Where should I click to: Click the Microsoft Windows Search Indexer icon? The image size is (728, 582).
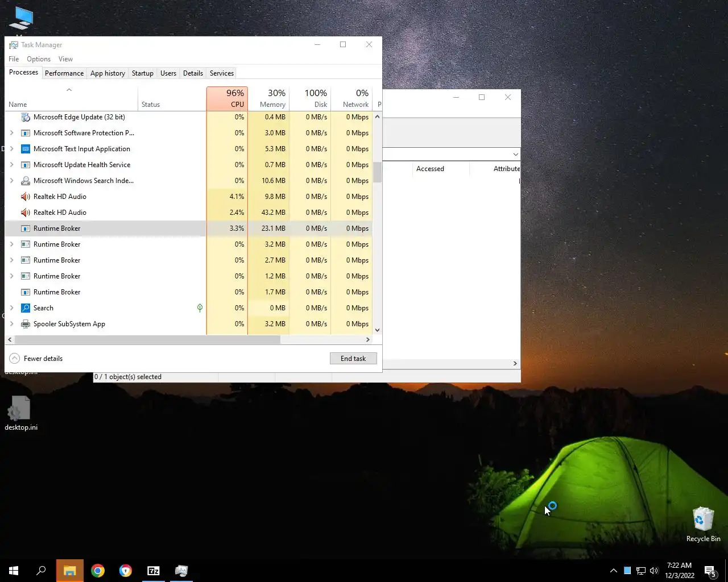(x=26, y=181)
